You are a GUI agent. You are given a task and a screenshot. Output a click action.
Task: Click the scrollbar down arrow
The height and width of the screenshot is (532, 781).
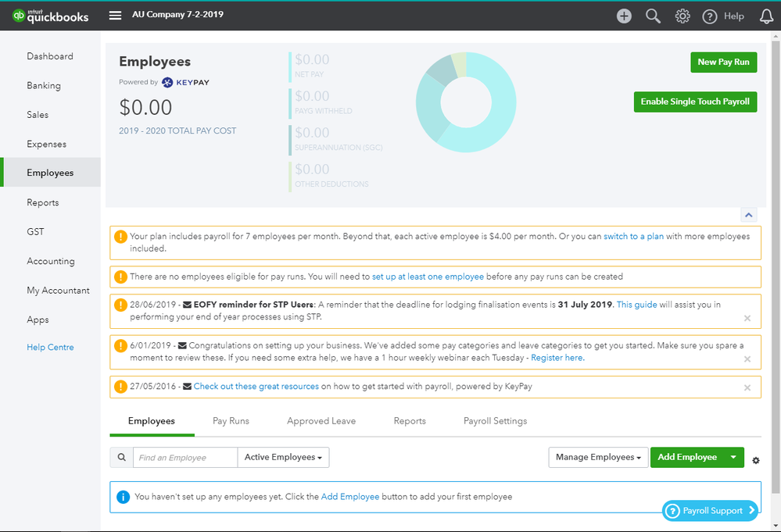pos(776,526)
